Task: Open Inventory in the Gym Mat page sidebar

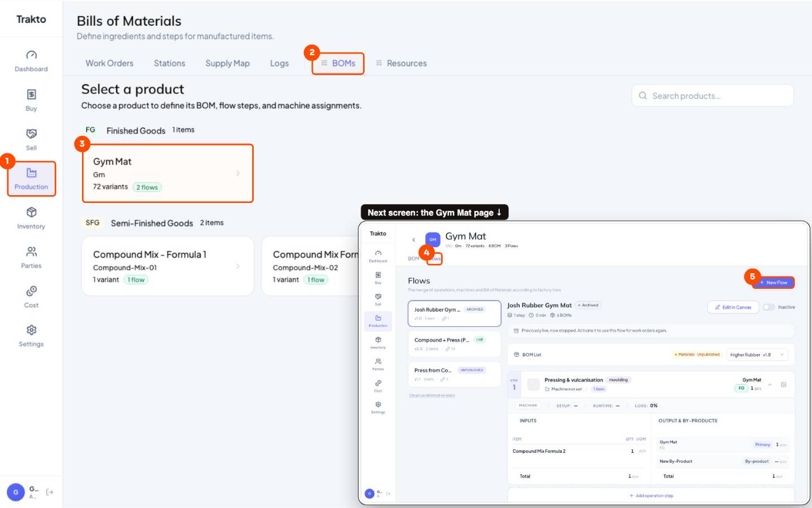Action: 378,342
